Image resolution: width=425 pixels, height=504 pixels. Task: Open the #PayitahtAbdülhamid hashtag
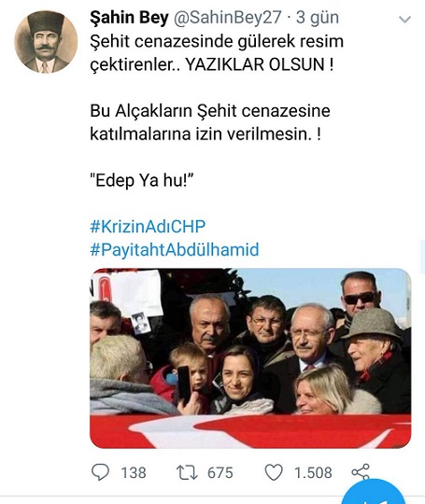175,249
